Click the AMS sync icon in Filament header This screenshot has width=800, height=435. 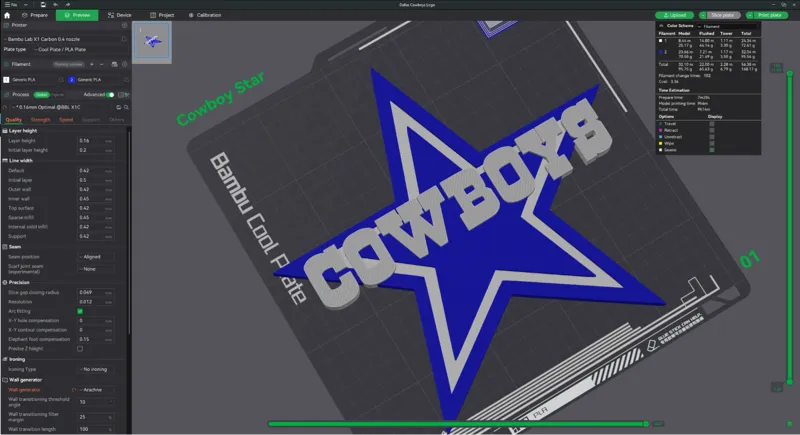[114, 64]
